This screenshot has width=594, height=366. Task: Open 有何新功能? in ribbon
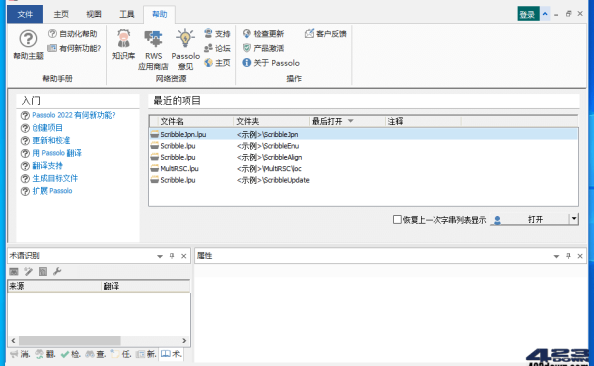[x=74, y=48]
